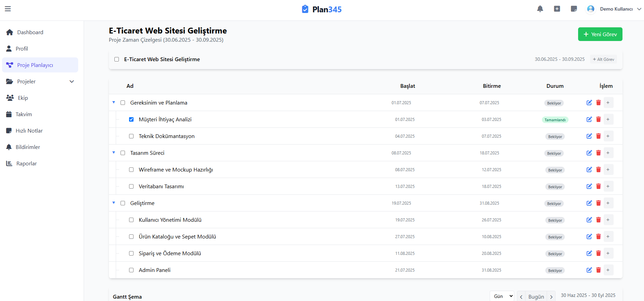The height and width of the screenshot is (301, 644).
Task: Uncheck the Müşteri İhtiyaç Analizi checkbox
Action: click(x=131, y=120)
